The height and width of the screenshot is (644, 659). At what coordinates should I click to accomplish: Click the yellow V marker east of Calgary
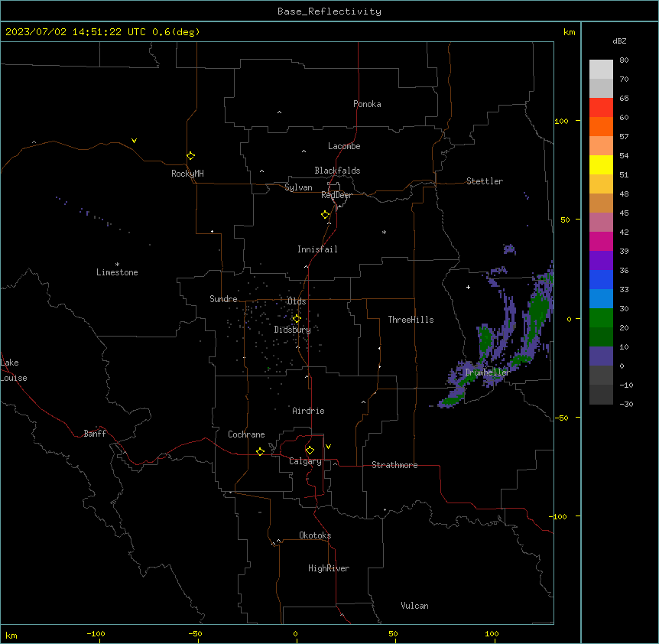pyautogui.click(x=328, y=447)
